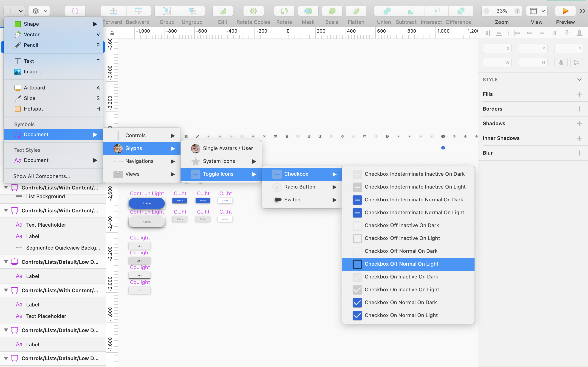The image size is (588, 367).
Task: Open the View dropdown arrow
Action: [x=543, y=11]
